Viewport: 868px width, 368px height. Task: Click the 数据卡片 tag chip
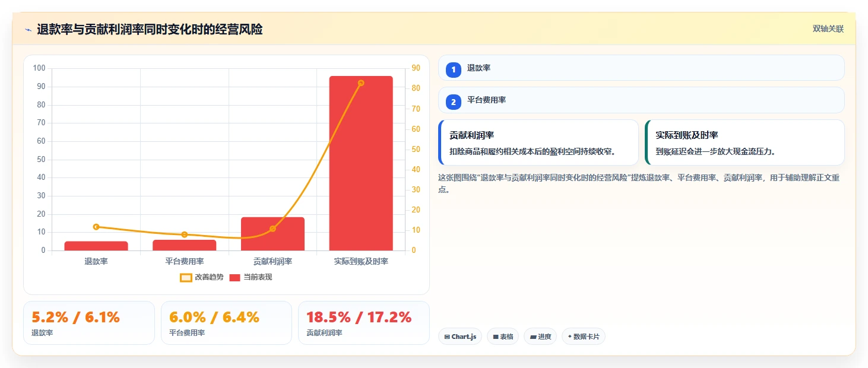pos(584,337)
